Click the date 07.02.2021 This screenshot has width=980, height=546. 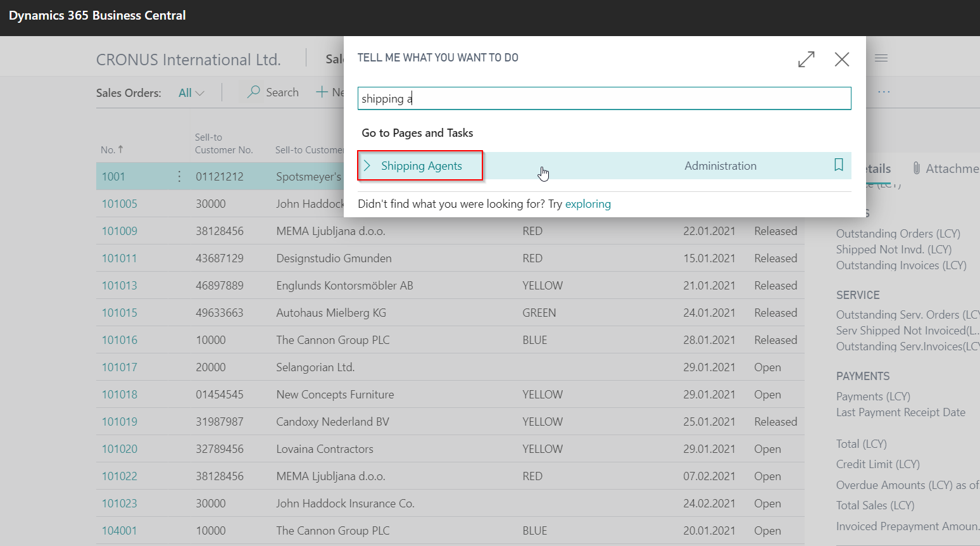pos(709,476)
